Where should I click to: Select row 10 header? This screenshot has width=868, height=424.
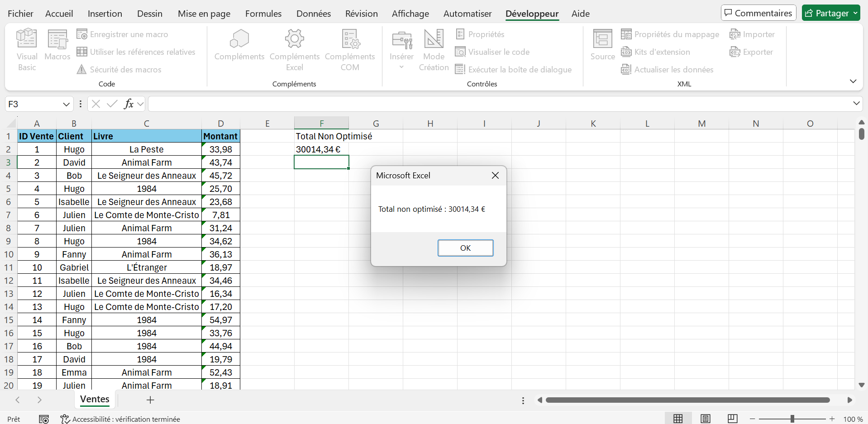coord(9,254)
